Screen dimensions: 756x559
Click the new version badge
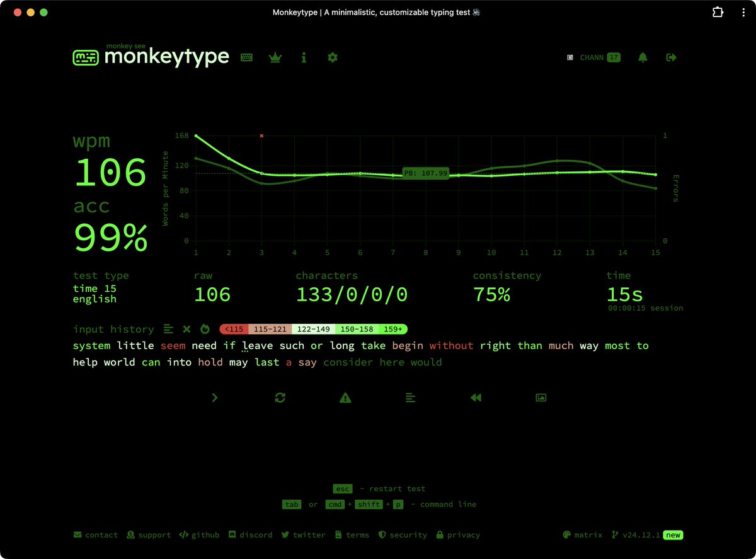pos(673,535)
